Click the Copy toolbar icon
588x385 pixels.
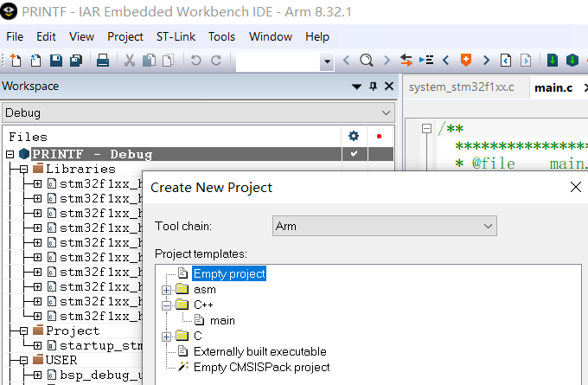150,60
